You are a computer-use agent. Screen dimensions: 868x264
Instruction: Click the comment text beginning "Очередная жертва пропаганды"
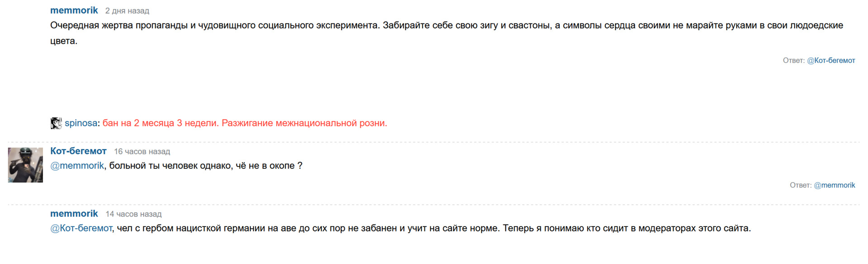click(x=316, y=26)
